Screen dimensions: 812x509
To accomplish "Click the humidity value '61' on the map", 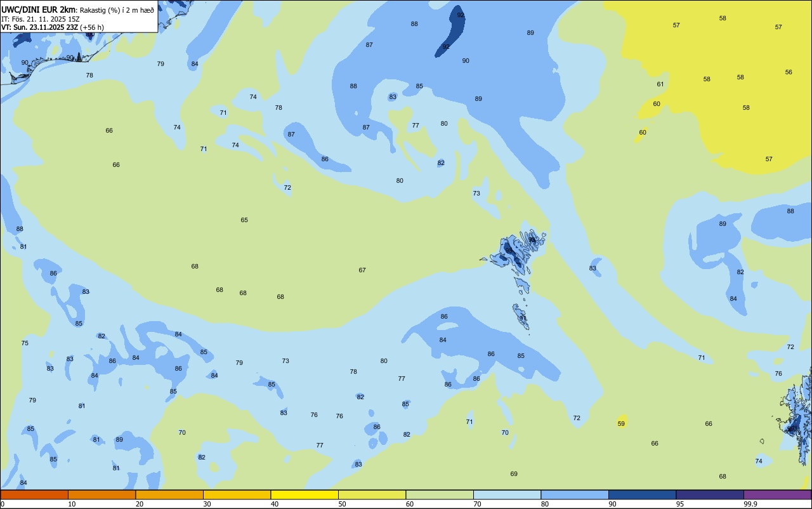I will [660, 84].
